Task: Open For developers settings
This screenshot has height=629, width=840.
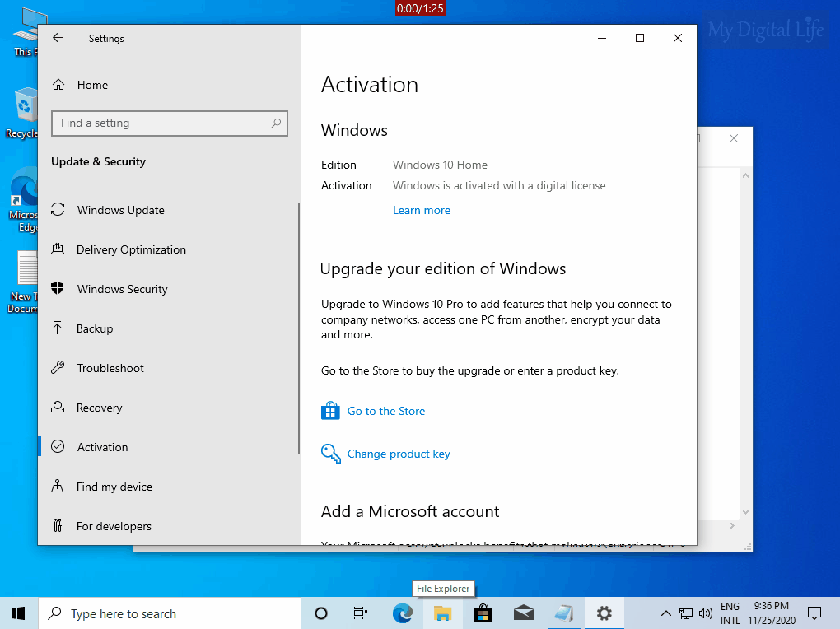Action: click(101, 526)
